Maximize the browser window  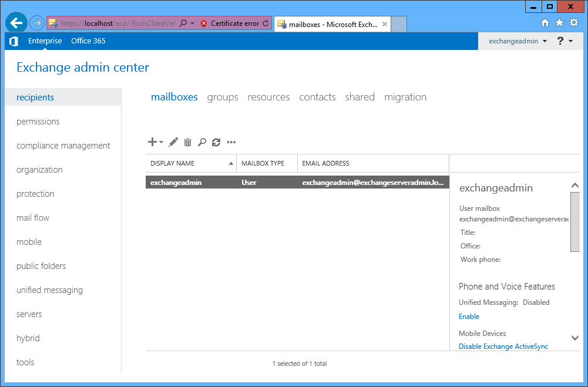tap(549, 6)
